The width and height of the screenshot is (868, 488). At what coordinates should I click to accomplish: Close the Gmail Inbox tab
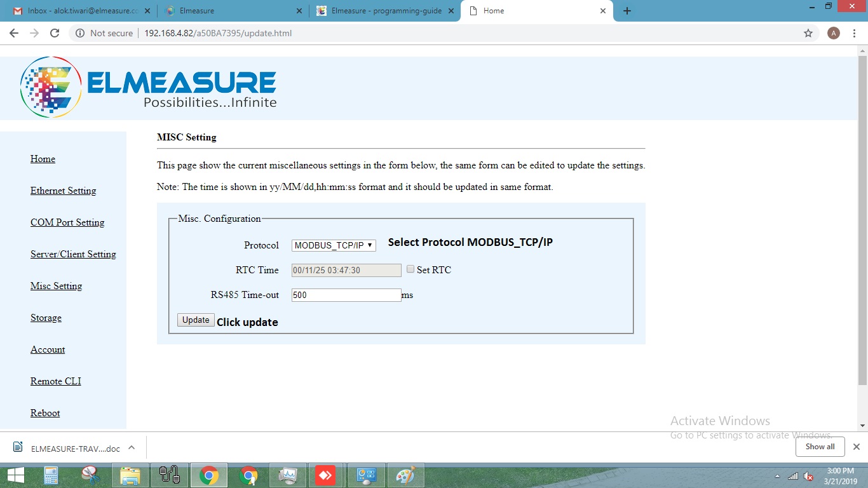pos(147,11)
